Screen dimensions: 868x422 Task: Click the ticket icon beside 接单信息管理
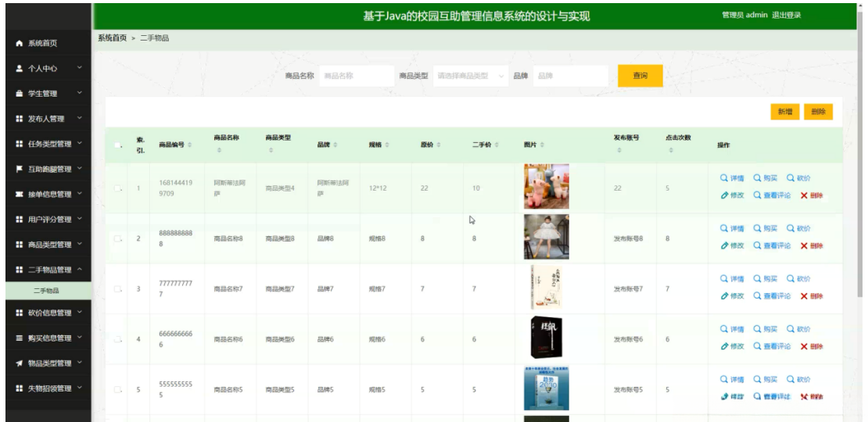point(20,194)
